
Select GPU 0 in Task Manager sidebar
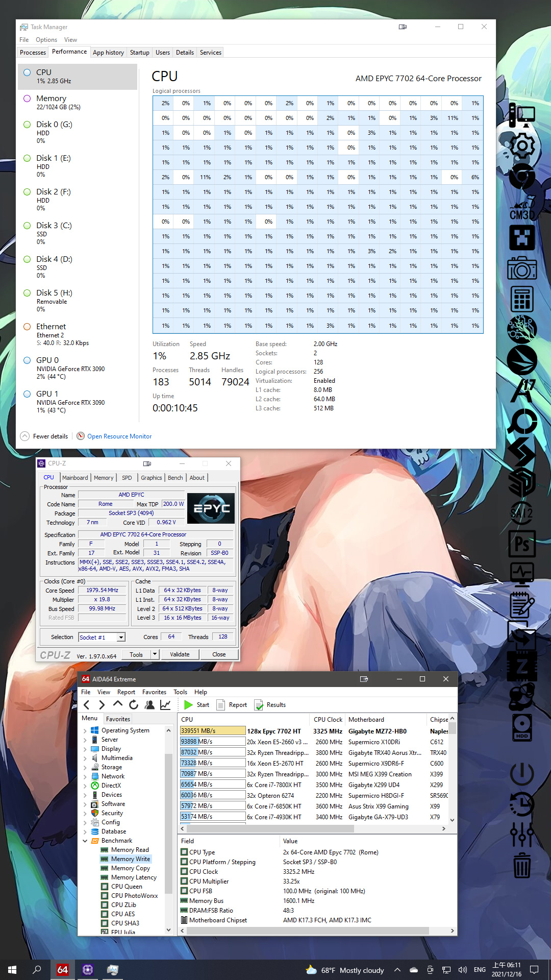pyautogui.click(x=78, y=368)
